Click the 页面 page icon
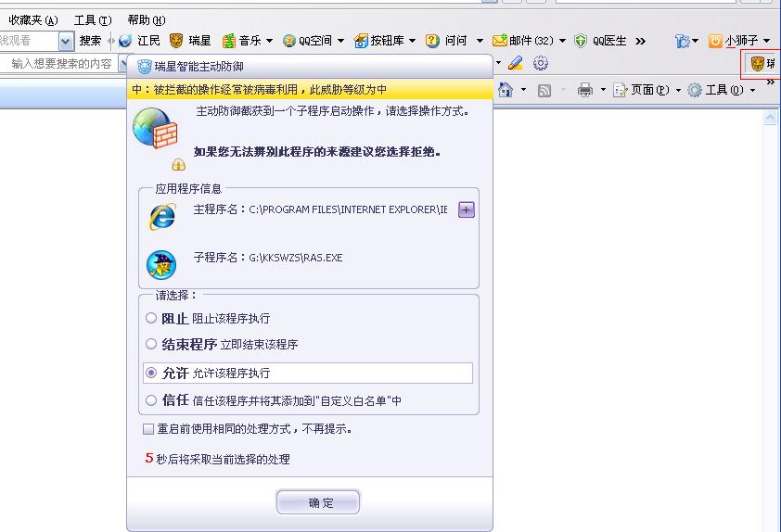Screen dimensions: 781x532 pyautogui.click(x=621, y=90)
